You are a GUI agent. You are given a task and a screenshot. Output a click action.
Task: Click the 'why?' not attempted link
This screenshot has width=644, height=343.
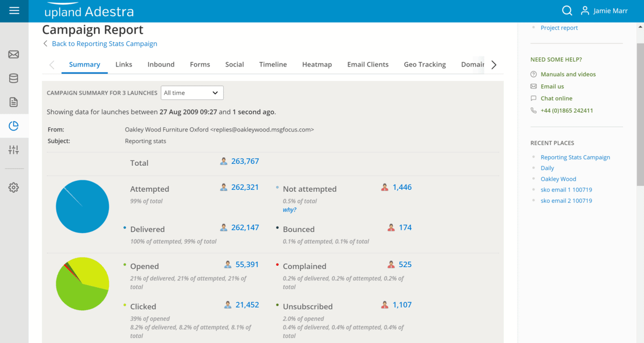pos(289,210)
